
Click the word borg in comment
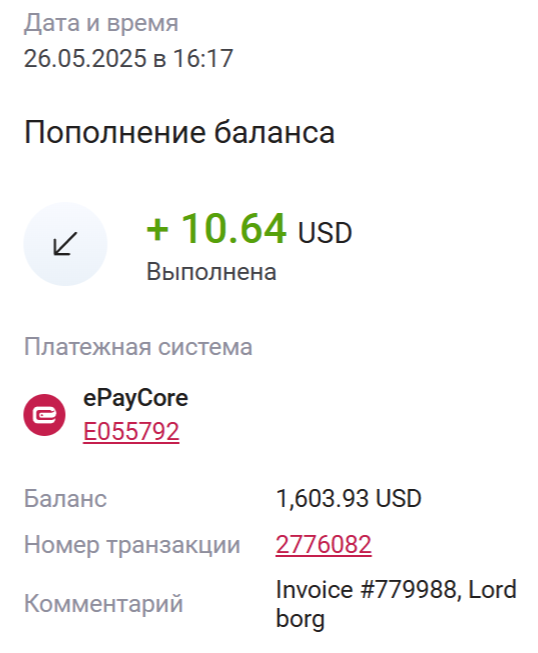pyautogui.click(x=300, y=619)
